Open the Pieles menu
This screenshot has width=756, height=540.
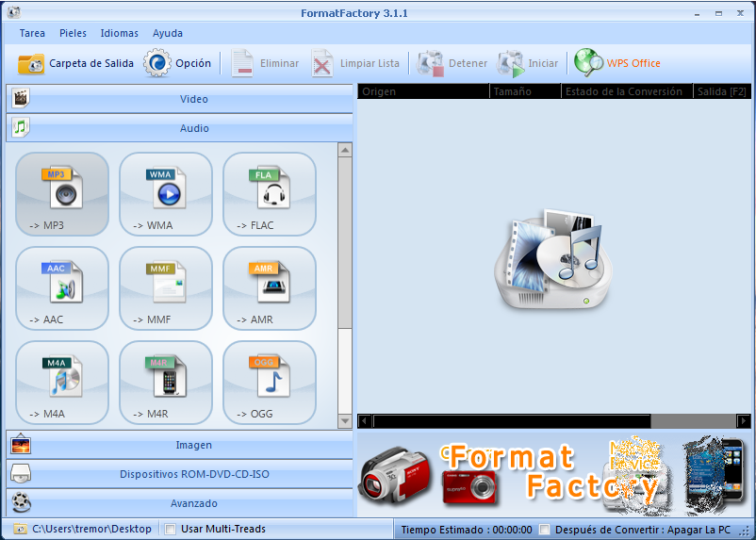point(73,33)
